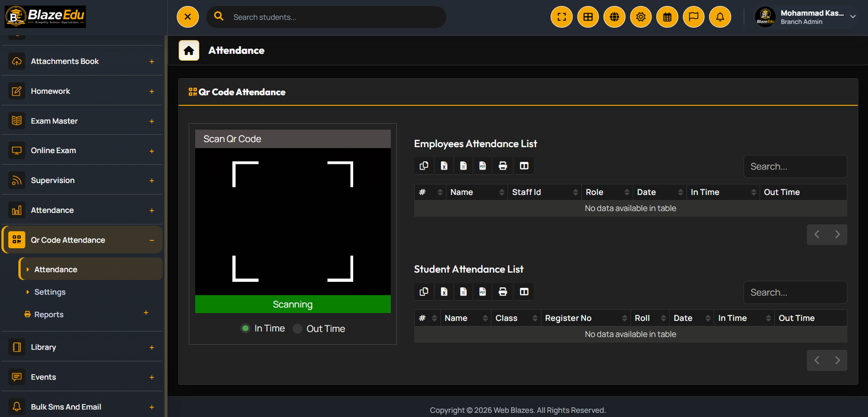Sort employees table by Name column

point(476,192)
